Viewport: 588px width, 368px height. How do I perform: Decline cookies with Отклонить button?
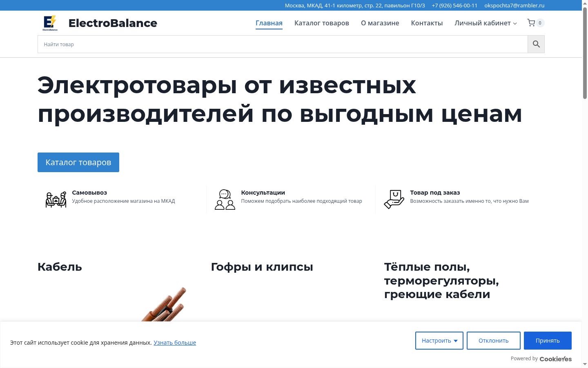pyautogui.click(x=494, y=341)
